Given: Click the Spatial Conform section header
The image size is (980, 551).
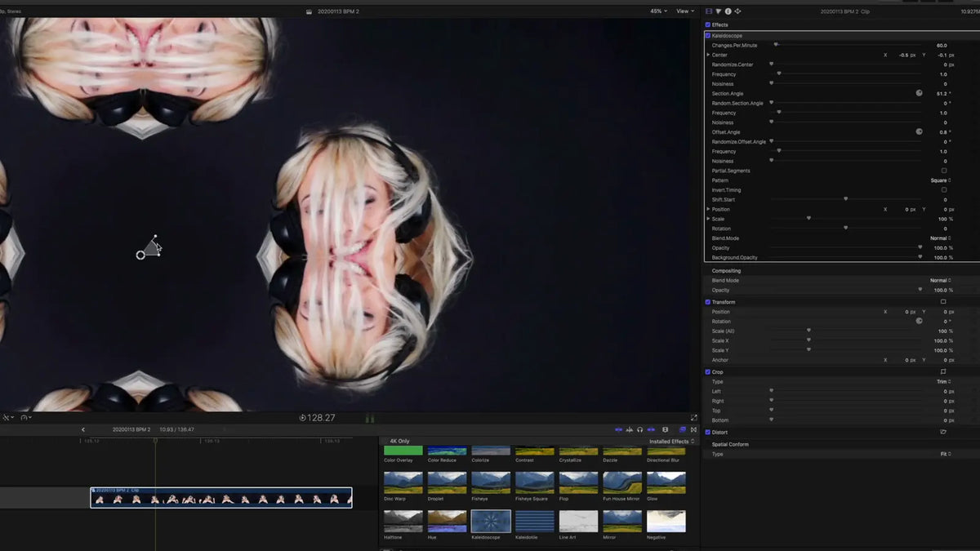Looking at the screenshot, I should (x=730, y=444).
